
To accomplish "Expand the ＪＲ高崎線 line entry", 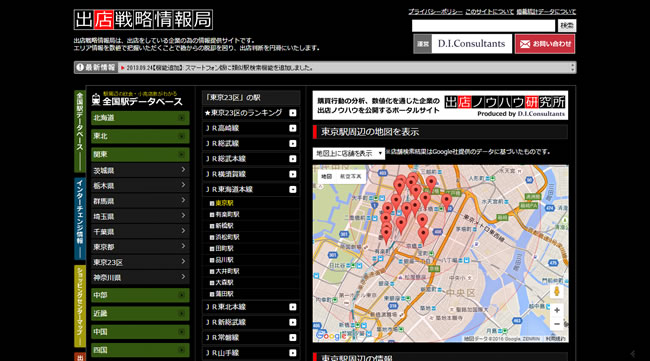I will coord(293,128).
